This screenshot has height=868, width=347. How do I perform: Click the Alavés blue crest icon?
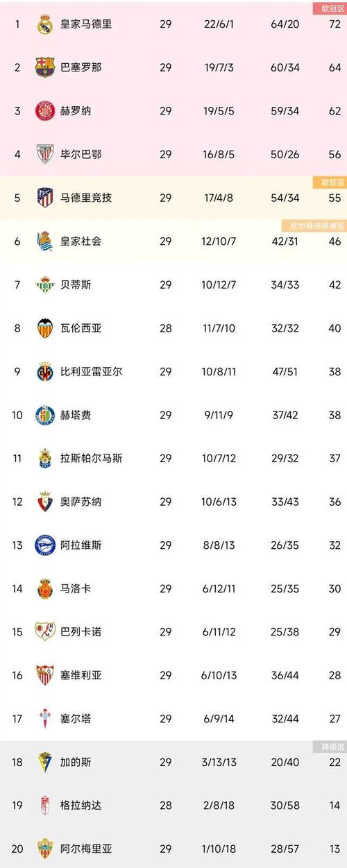tap(45, 545)
